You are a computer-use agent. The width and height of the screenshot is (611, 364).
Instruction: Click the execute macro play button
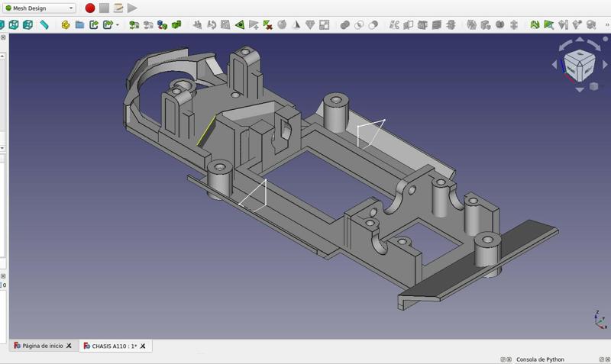click(132, 8)
